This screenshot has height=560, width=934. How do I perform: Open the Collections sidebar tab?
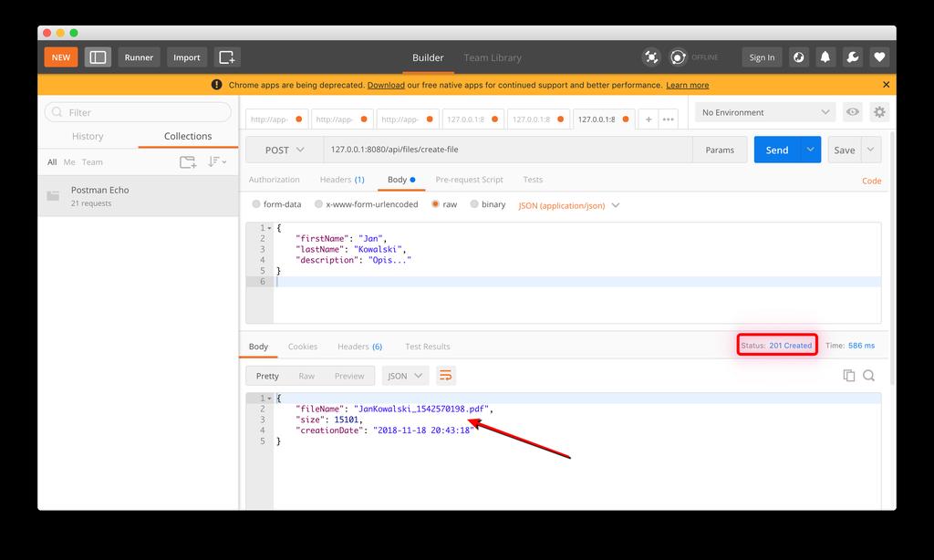[188, 136]
